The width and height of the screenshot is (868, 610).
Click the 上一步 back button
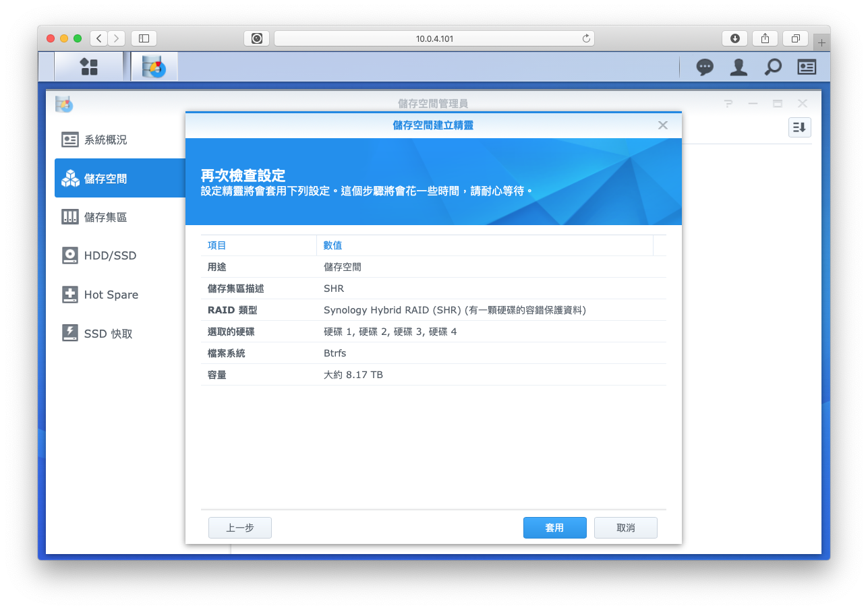pos(240,528)
